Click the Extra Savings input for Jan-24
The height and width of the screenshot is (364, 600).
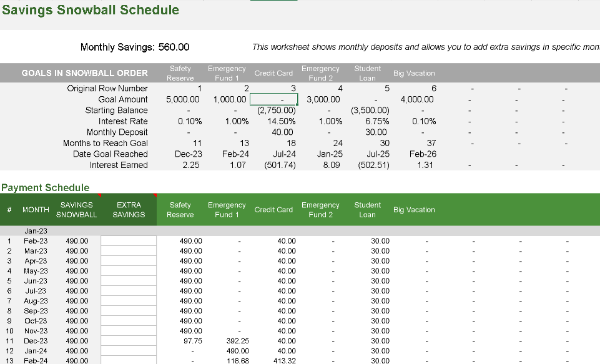pyautogui.click(x=129, y=351)
